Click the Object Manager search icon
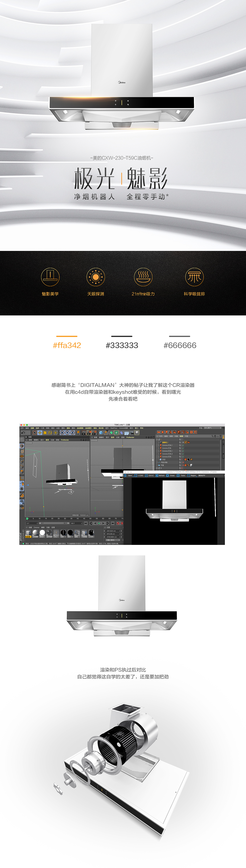246x868 pixels. click(x=213, y=436)
